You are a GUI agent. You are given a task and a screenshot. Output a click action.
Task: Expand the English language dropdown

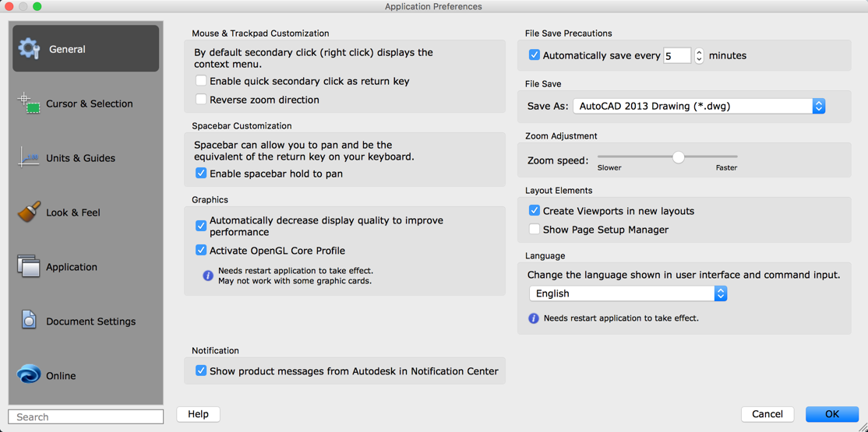click(720, 293)
